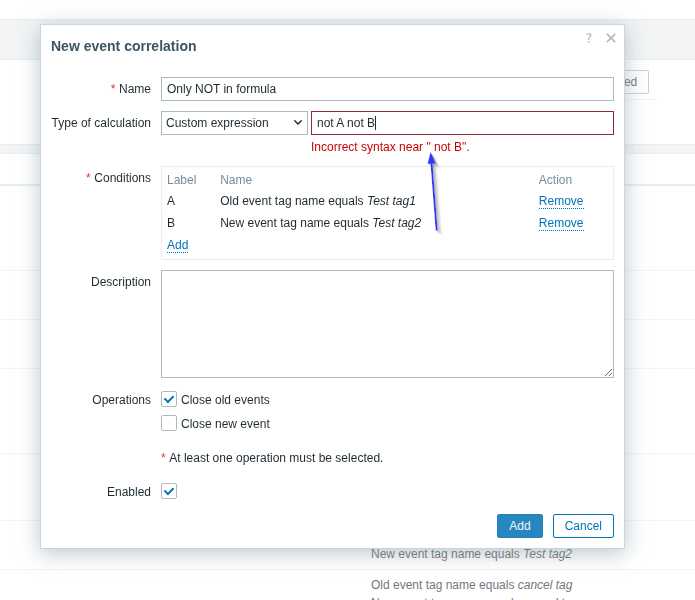Expand the Type of calculation dropdown
This screenshot has width=695, height=600.
234,123
